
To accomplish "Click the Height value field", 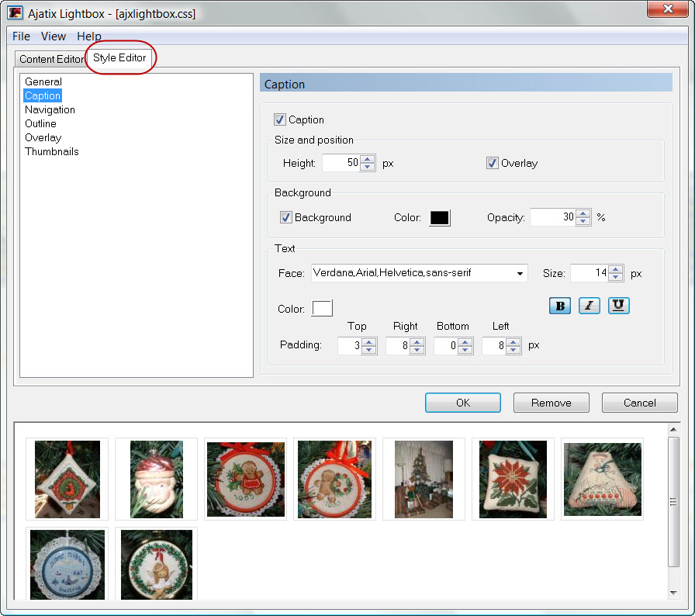I will click(341, 163).
